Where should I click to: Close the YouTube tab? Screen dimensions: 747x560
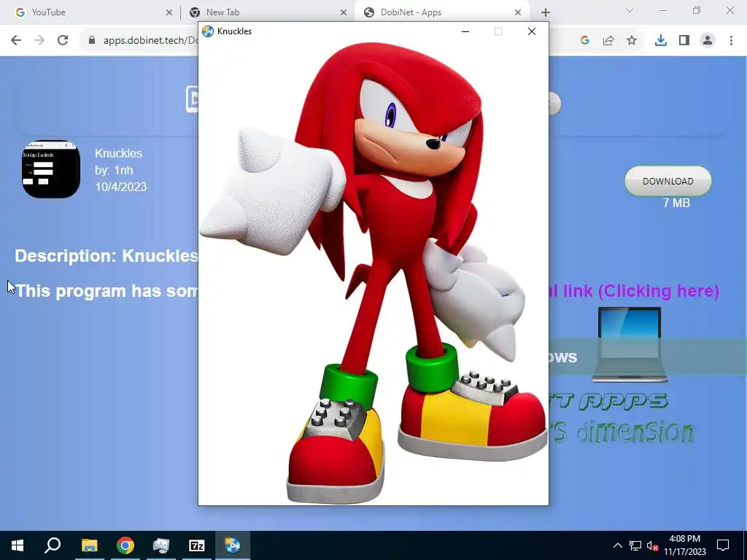169,12
